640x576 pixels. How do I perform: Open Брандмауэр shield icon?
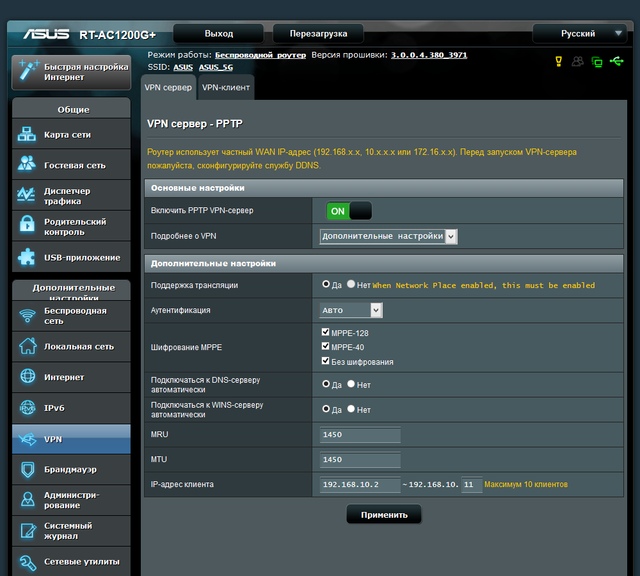(27, 469)
